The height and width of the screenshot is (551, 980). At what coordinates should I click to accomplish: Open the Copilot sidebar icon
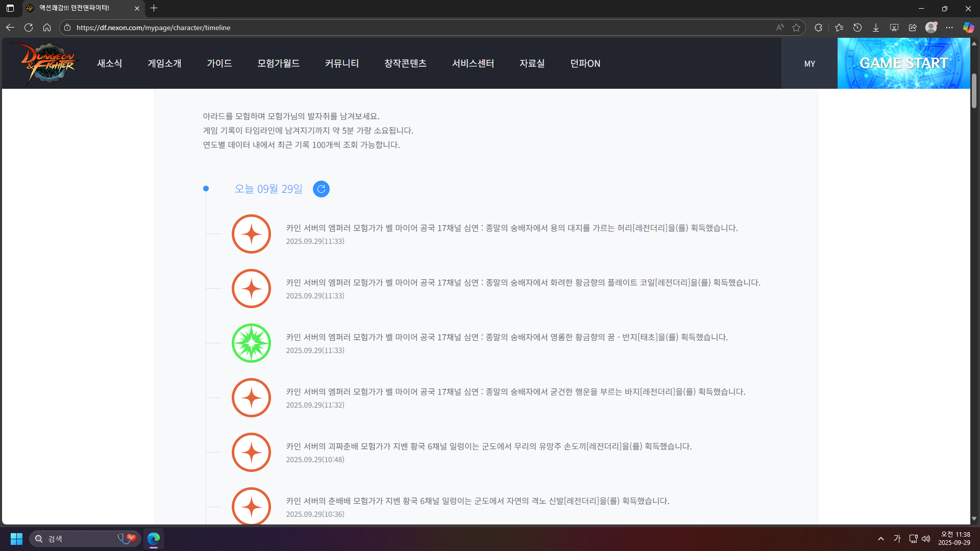(x=968, y=28)
